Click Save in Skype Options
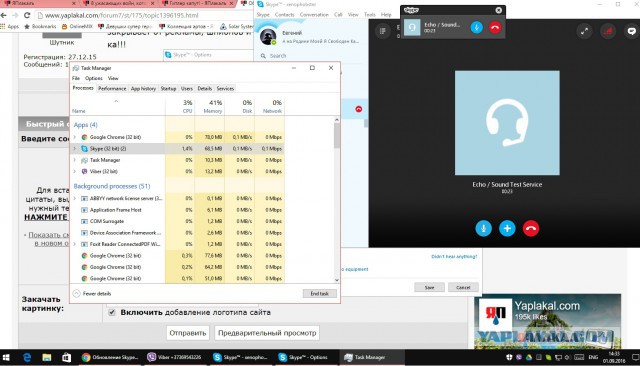This screenshot has height=366, width=640. [429, 287]
